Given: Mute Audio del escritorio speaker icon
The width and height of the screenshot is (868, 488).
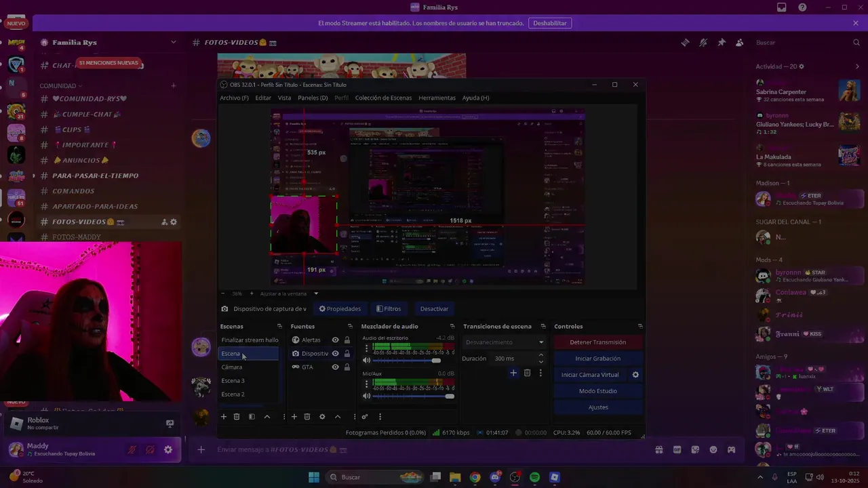Looking at the screenshot, I should 367,361.
